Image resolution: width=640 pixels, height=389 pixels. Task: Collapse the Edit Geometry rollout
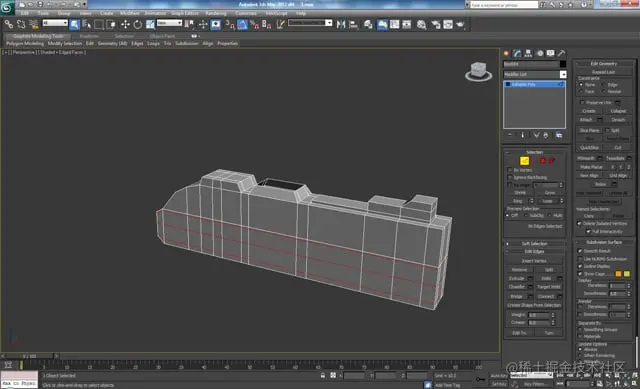point(604,64)
